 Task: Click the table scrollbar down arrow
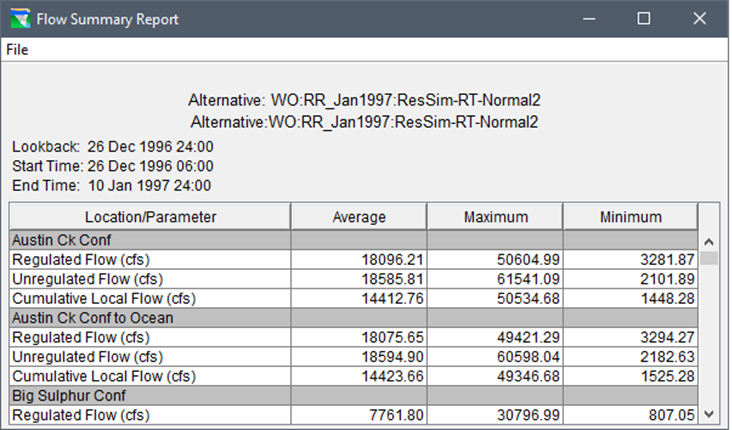(709, 414)
